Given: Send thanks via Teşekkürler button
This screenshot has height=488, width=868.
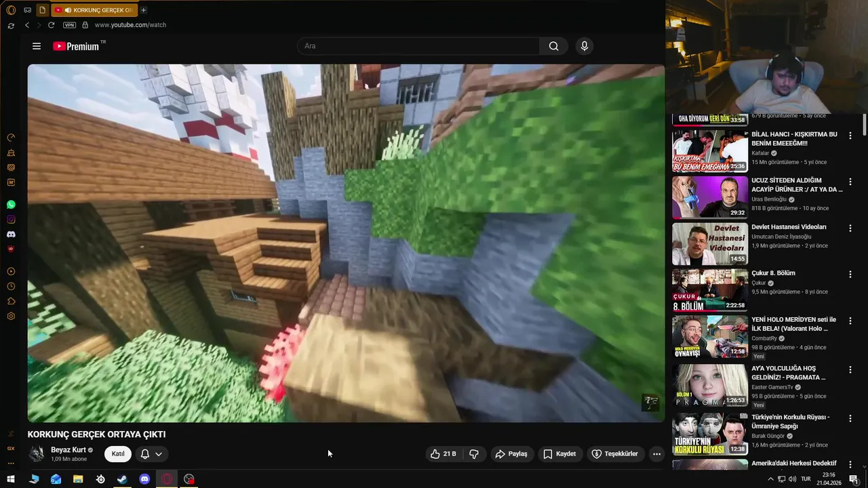Looking at the screenshot, I should 614,454.
